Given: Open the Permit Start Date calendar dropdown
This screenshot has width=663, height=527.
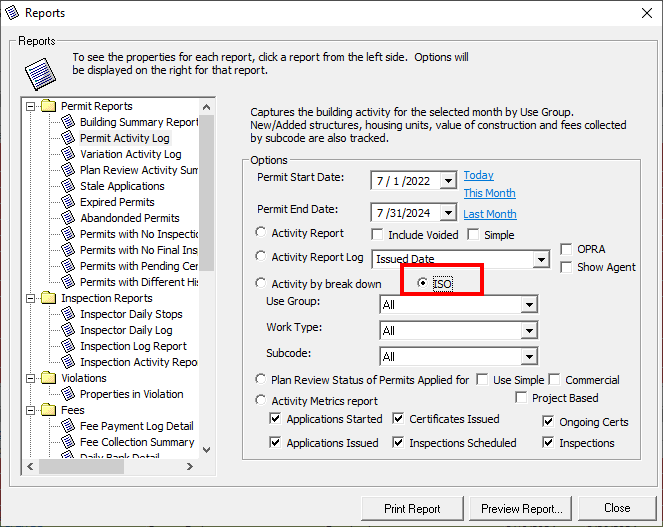Looking at the screenshot, I should coord(448,181).
